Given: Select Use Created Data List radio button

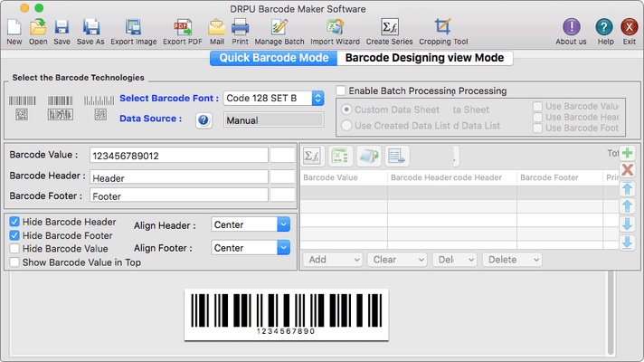Looking at the screenshot, I should click(x=346, y=125).
